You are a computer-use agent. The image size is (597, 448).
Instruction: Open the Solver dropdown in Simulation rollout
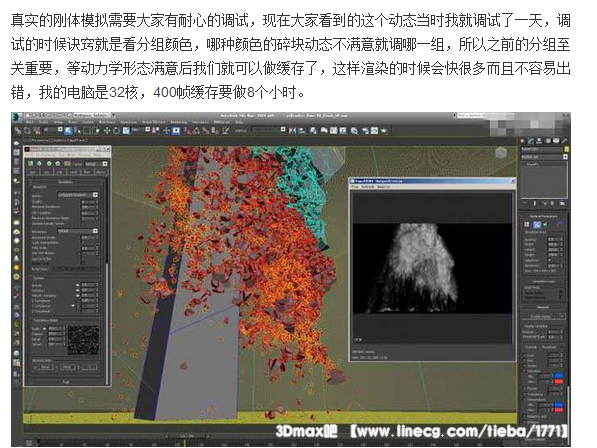(78, 195)
